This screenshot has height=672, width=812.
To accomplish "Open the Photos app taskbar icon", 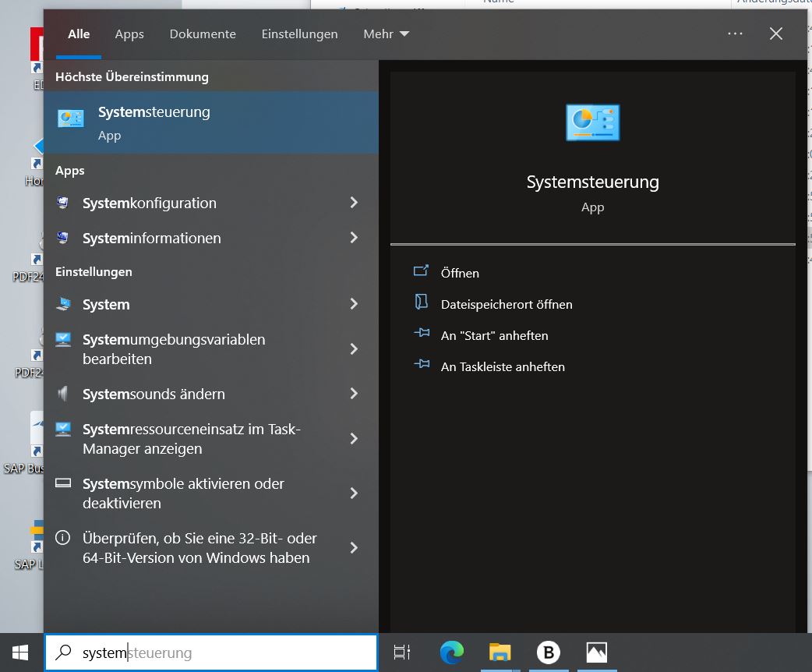I will pyautogui.click(x=596, y=653).
